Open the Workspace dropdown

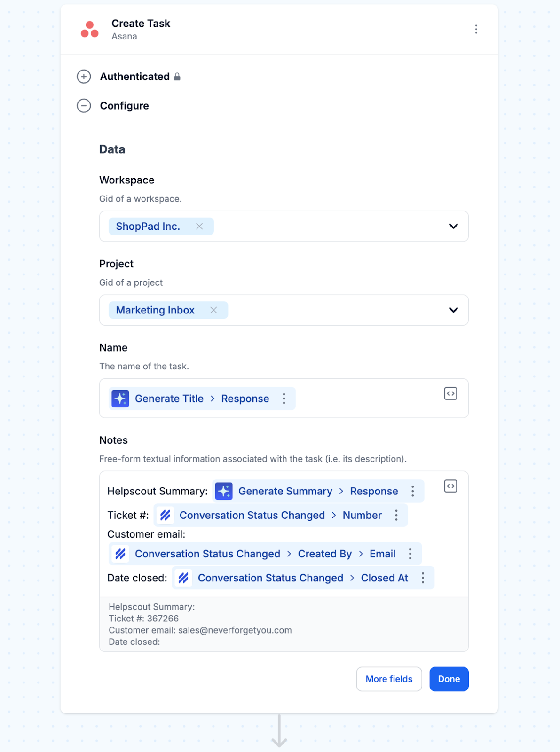[x=453, y=226]
